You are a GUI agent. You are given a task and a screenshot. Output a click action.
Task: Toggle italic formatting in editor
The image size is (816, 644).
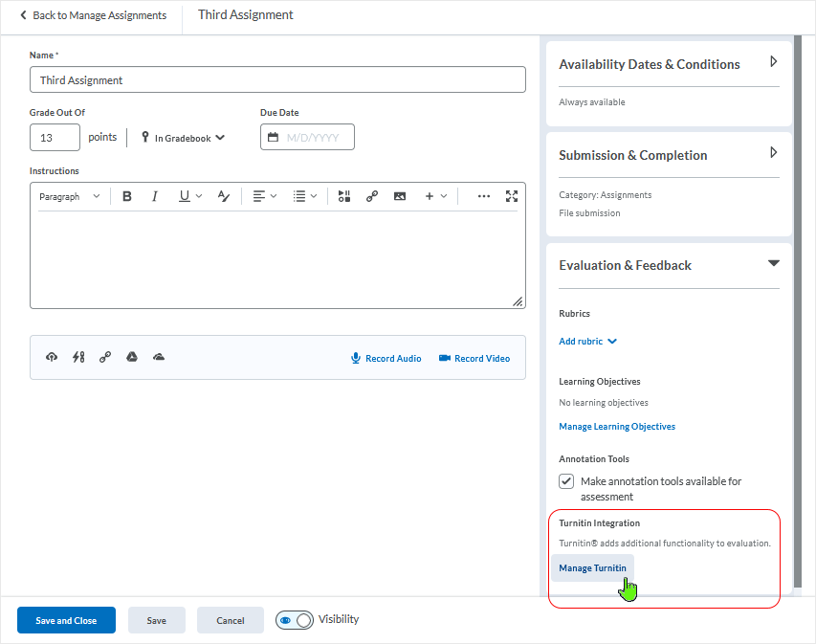pos(155,196)
